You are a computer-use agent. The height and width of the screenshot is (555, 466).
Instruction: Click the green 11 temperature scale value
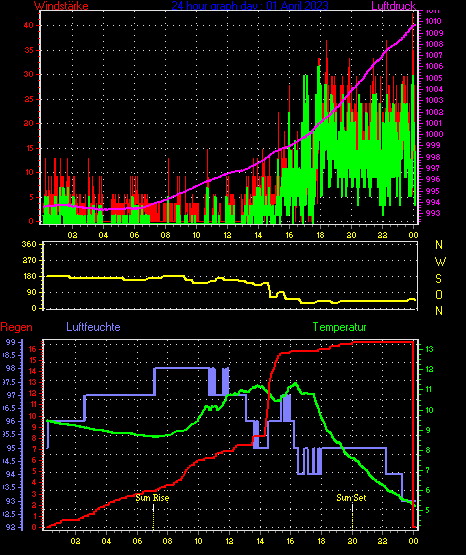click(429, 389)
